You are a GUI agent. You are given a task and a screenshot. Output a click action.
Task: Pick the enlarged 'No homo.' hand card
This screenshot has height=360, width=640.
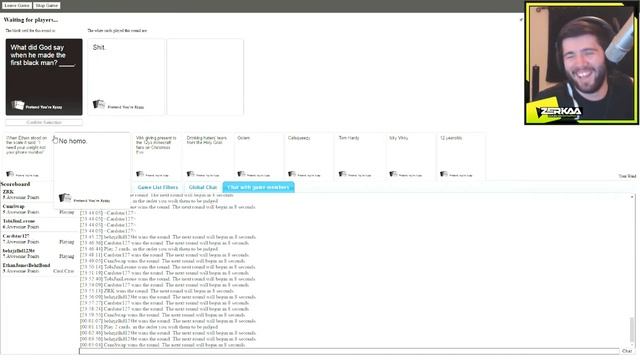pos(92,170)
